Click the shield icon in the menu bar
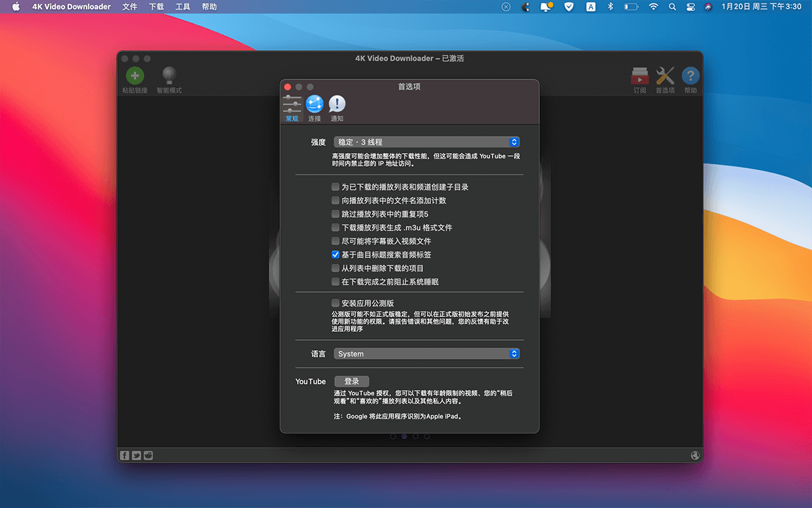The image size is (812, 508). 569,7
